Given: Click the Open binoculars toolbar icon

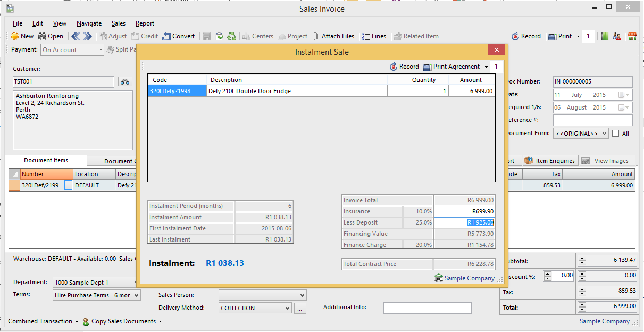Looking at the screenshot, I should 41,36.
